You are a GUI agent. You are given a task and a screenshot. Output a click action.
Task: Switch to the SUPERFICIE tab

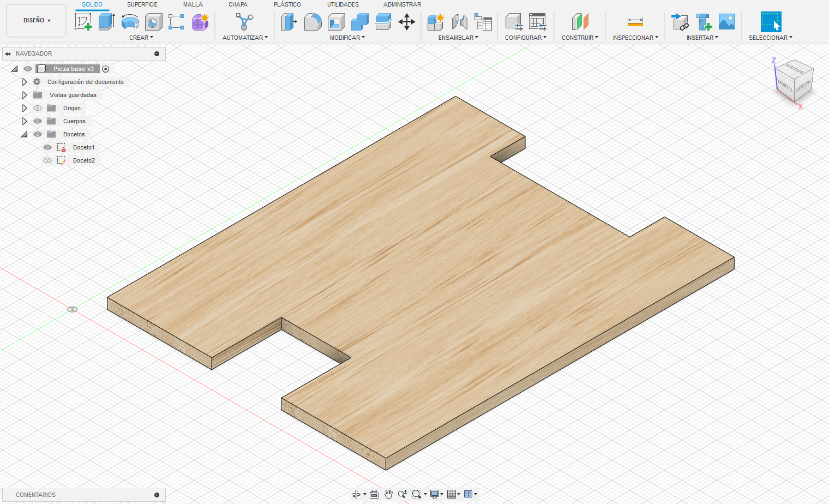pyautogui.click(x=142, y=4)
